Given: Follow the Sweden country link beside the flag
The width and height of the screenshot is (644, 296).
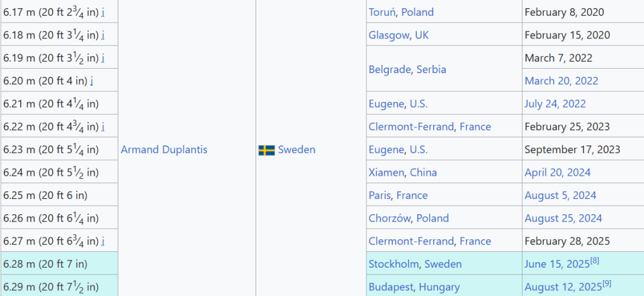Looking at the screenshot, I should pos(297,150).
